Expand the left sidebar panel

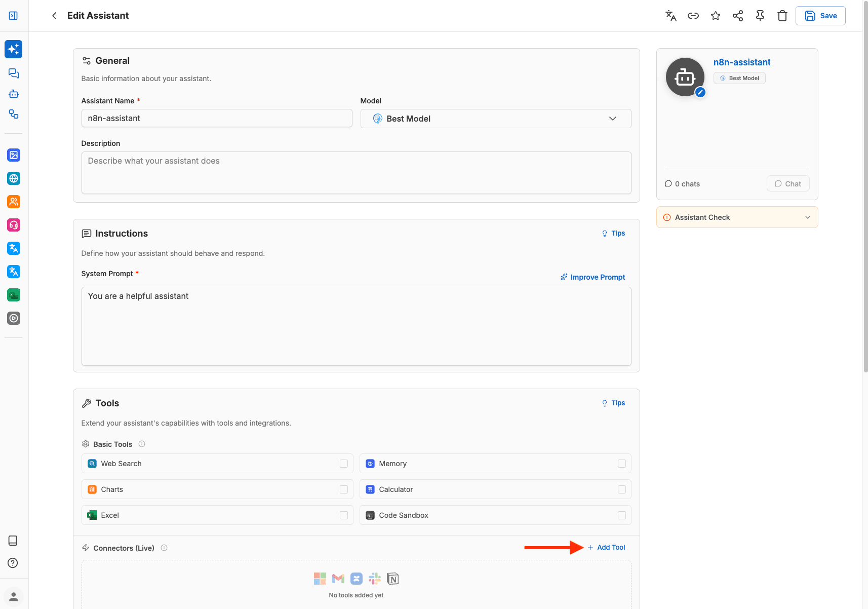pyautogui.click(x=14, y=16)
